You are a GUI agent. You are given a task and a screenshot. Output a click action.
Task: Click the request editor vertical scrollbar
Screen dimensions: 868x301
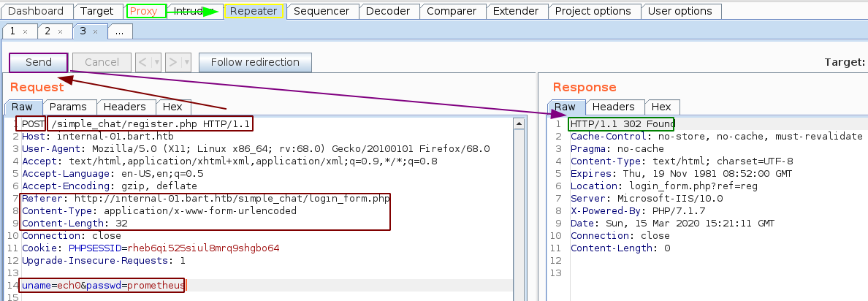pos(519,212)
